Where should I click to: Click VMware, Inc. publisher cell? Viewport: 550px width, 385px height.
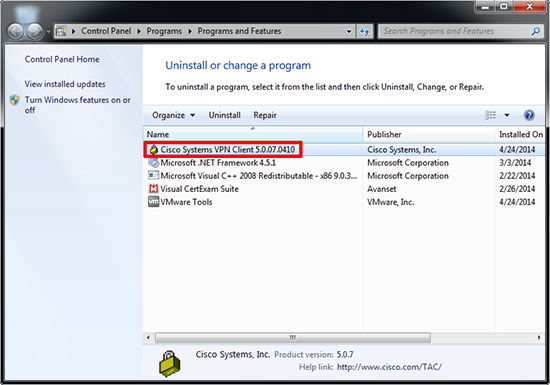point(390,202)
